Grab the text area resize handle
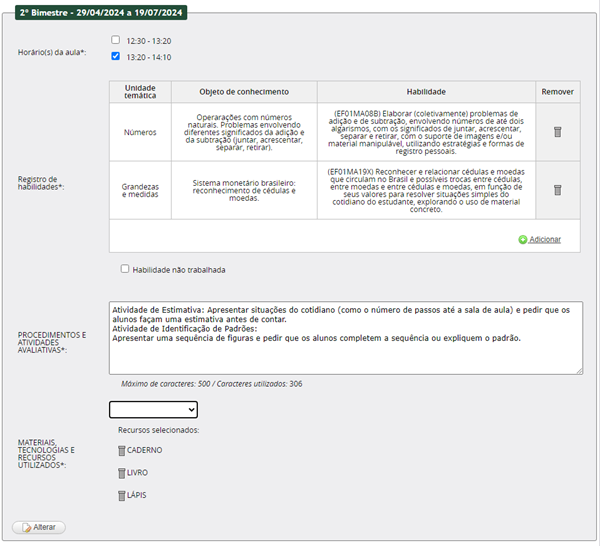The width and height of the screenshot is (600, 546). pos(578,370)
